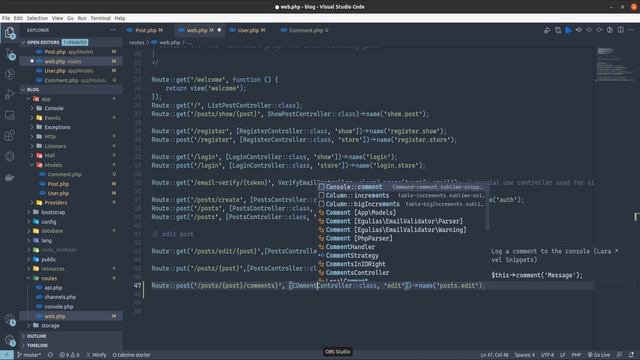Click the routes breadcrumb segment

[x=136, y=42]
